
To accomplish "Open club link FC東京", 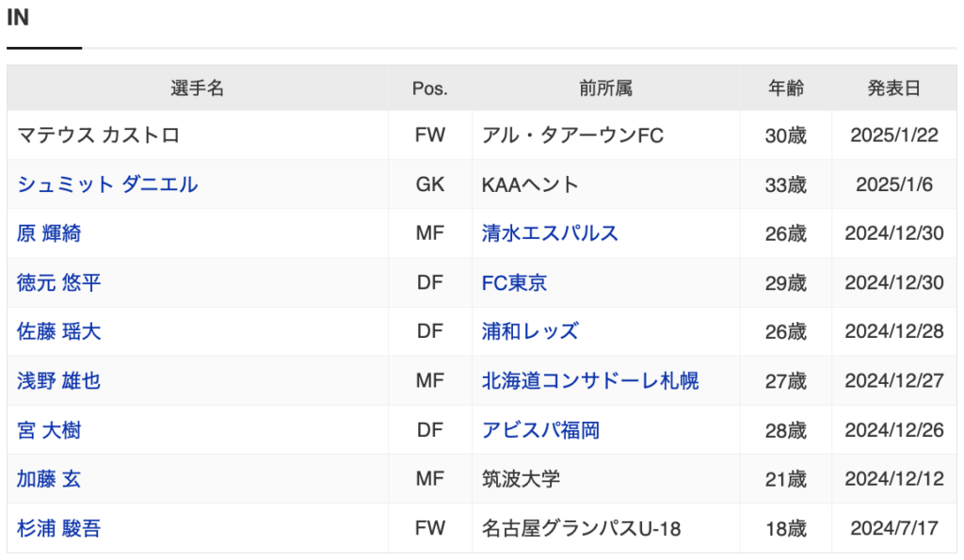I will pos(514,282).
